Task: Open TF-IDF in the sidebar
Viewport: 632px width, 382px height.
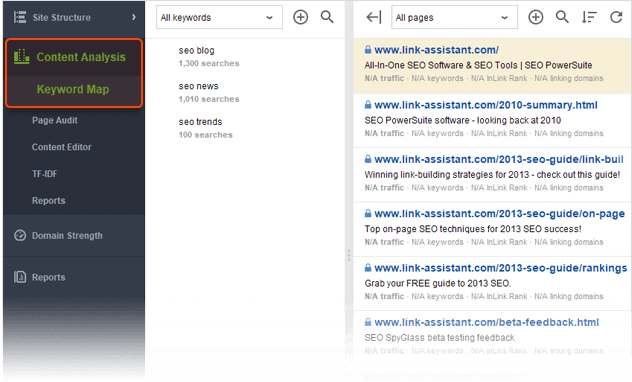Action: click(x=45, y=174)
